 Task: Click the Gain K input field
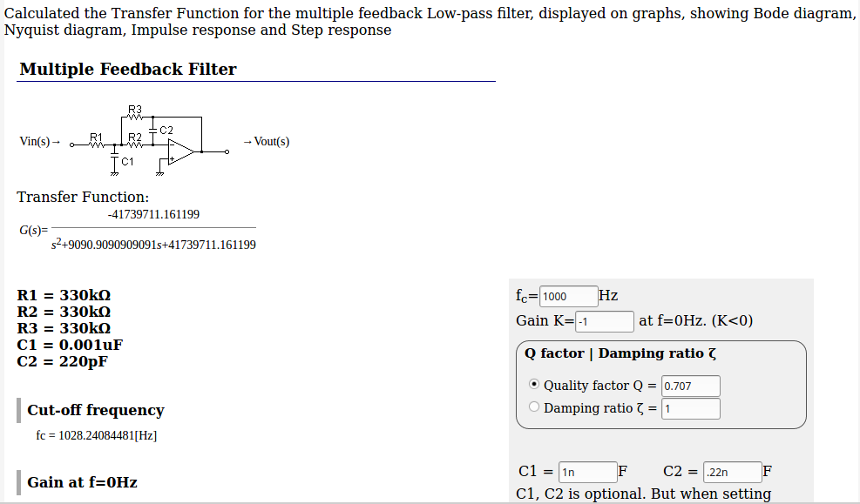click(x=605, y=321)
